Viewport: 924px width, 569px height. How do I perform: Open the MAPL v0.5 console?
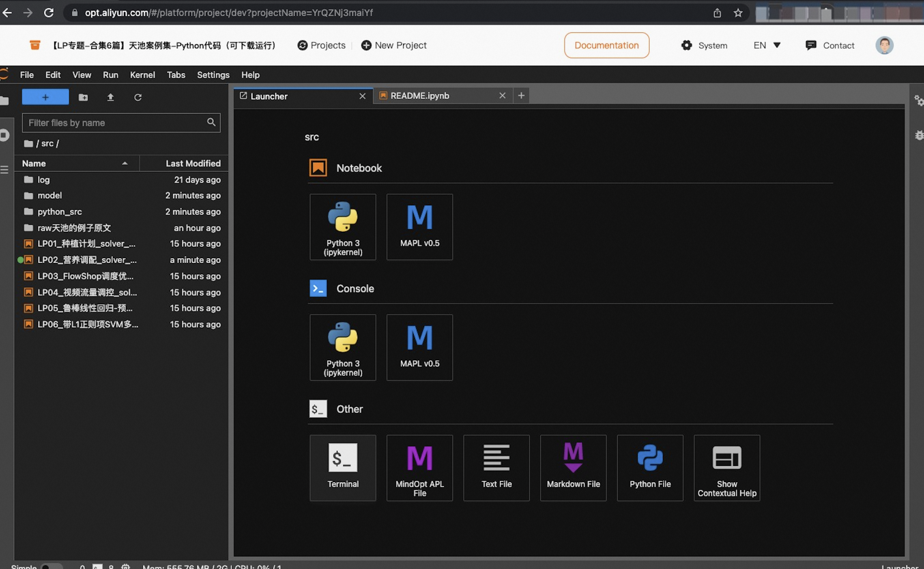[x=419, y=347]
